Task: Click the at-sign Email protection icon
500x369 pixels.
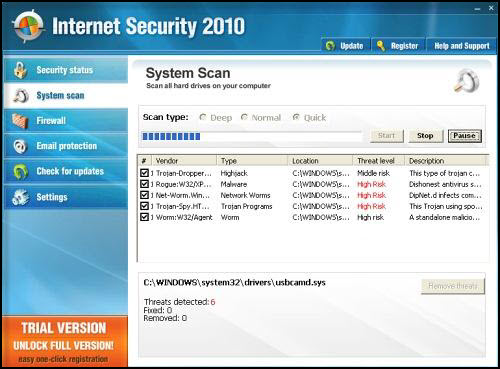Action: pyautogui.click(x=20, y=146)
